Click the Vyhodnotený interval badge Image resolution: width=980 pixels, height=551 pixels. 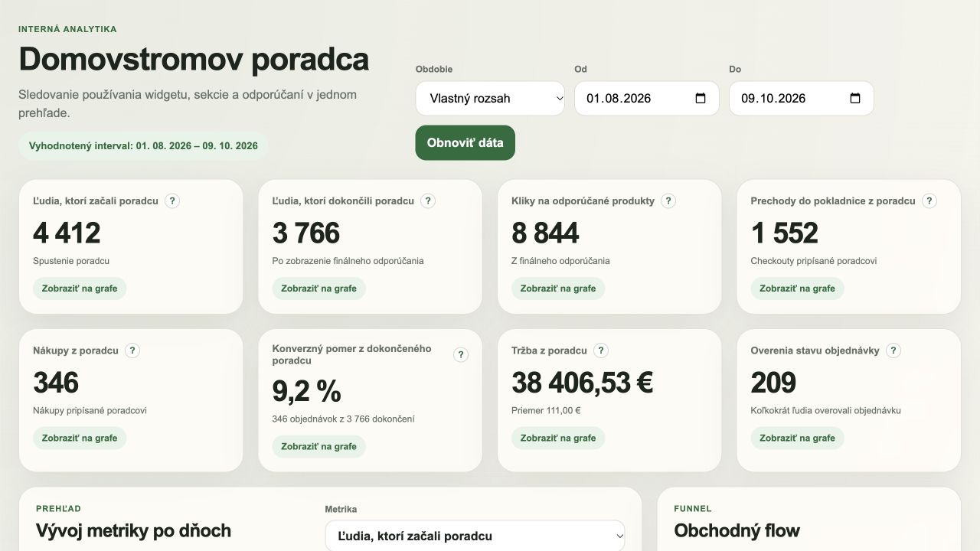click(x=143, y=145)
